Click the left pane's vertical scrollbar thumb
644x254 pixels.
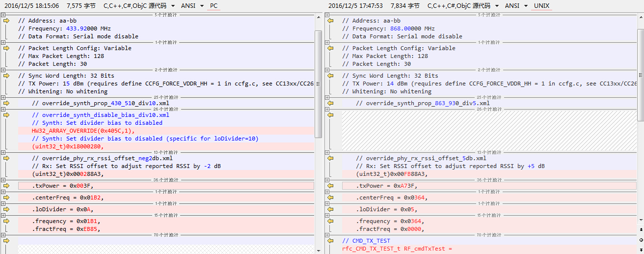pos(318,84)
